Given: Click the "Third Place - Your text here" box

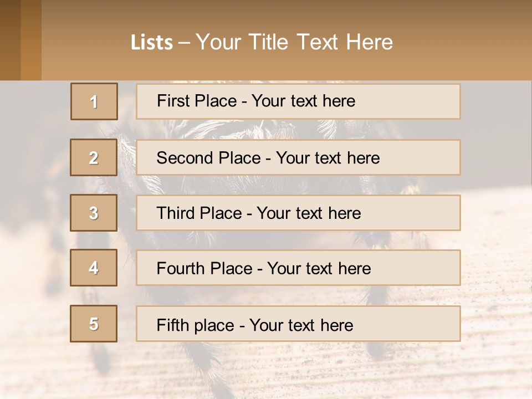Looking at the screenshot, I should 298,213.
